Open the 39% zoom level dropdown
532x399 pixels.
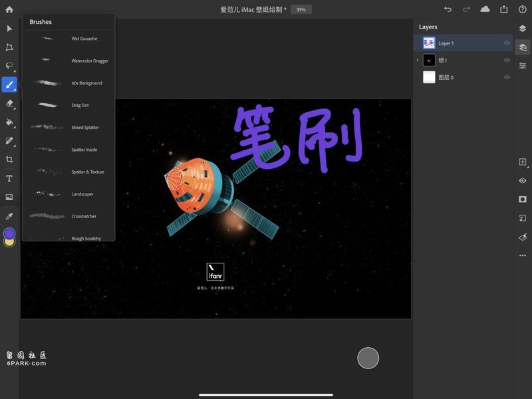coord(301,9)
